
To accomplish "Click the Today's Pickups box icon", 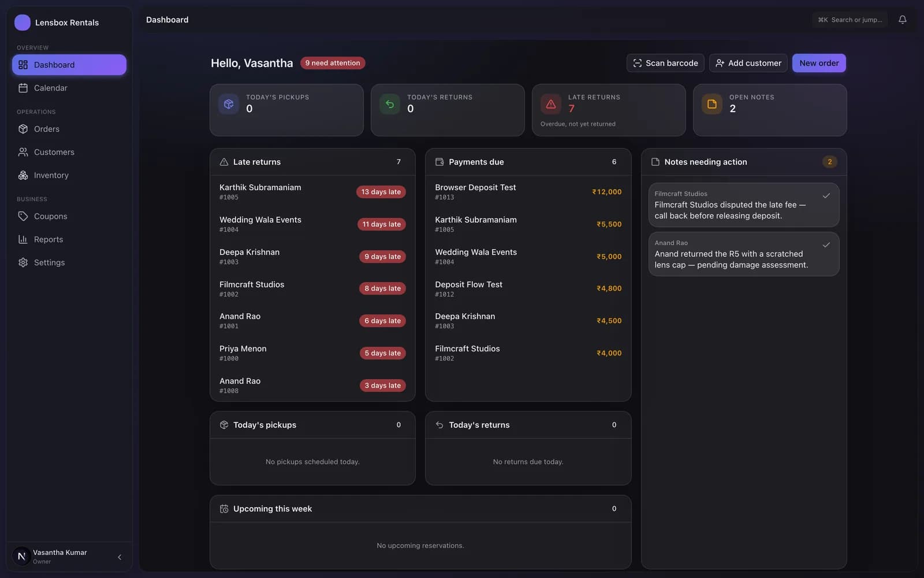I will click(229, 104).
